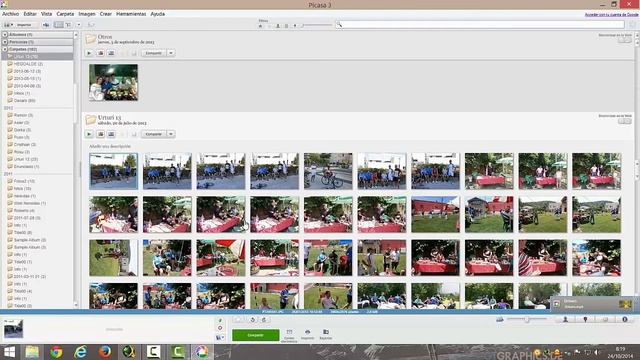Rotate selected photo clockwise

[x=264, y=320]
